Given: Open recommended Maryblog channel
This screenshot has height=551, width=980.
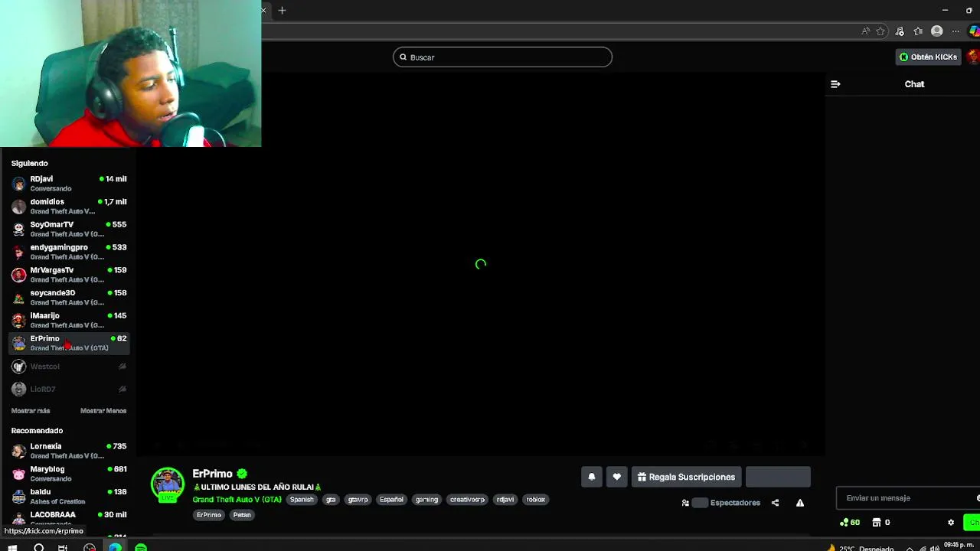Looking at the screenshot, I should [x=69, y=474].
